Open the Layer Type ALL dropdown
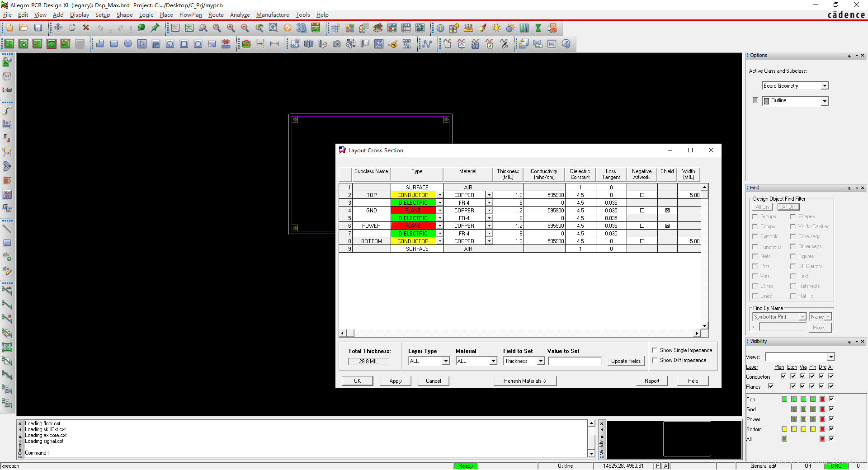 click(x=446, y=361)
